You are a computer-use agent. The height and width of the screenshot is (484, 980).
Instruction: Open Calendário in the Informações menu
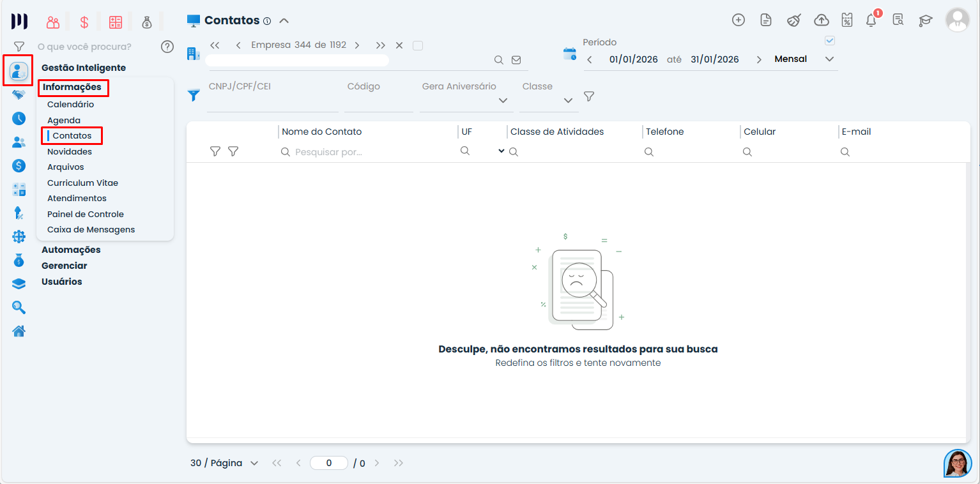pyautogui.click(x=70, y=104)
